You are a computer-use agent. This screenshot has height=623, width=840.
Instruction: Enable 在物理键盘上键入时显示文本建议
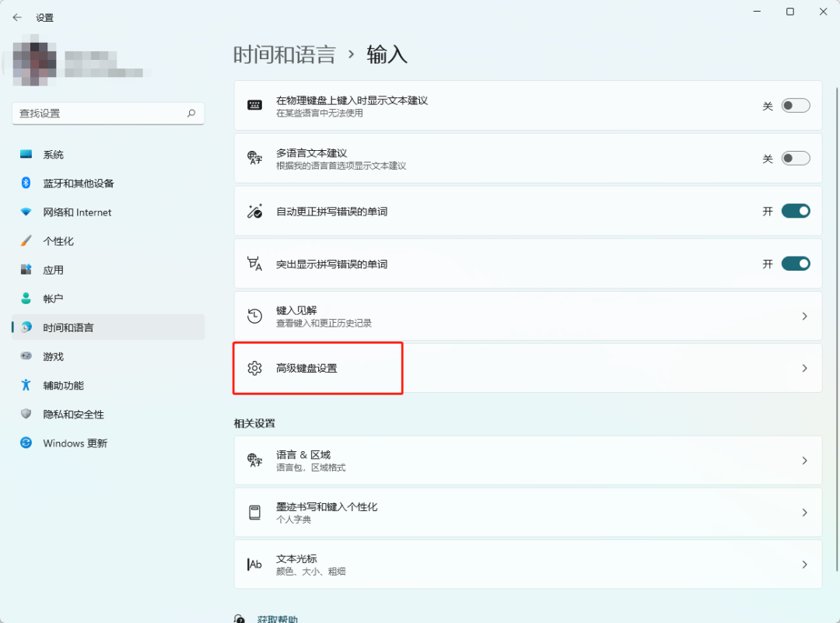click(795, 105)
